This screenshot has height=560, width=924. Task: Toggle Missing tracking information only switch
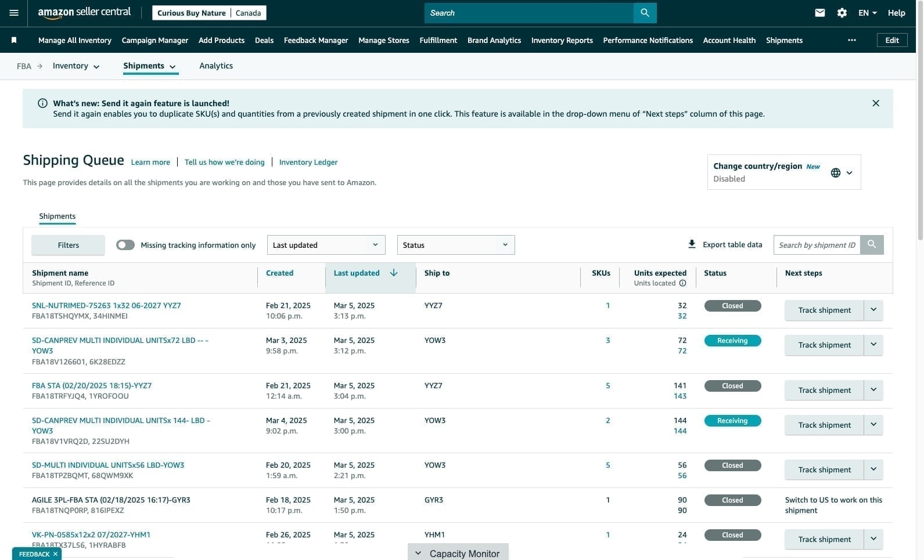pos(125,245)
